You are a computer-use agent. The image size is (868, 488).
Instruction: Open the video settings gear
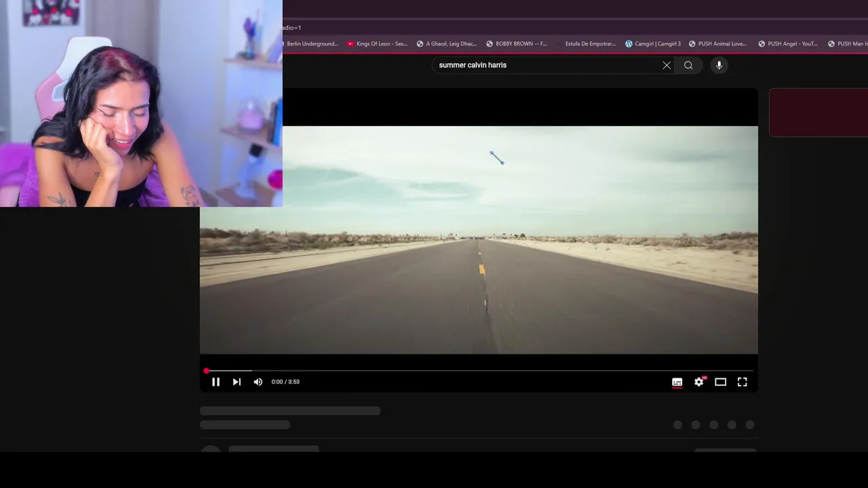coord(699,382)
